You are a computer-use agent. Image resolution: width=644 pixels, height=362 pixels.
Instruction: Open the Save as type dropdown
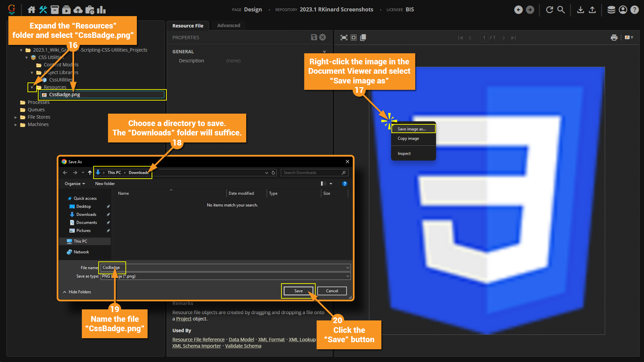pyautogui.click(x=347, y=276)
